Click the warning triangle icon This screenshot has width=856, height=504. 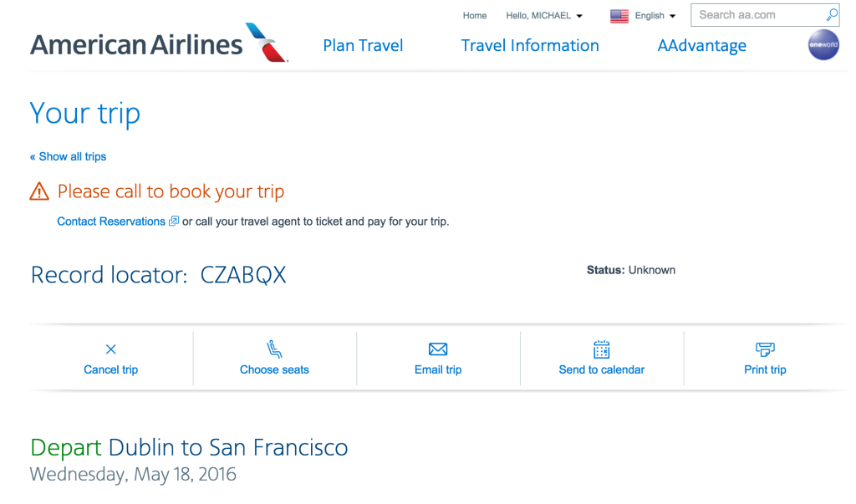click(38, 191)
